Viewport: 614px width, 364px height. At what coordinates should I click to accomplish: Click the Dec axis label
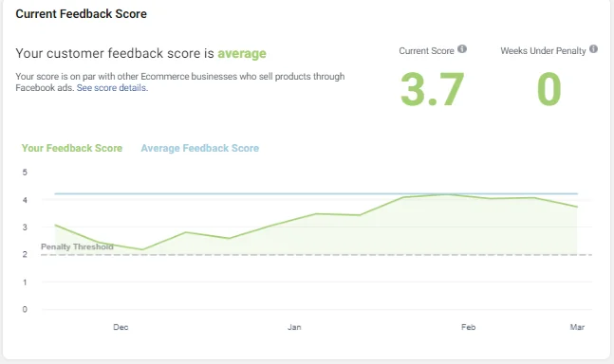pyautogui.click(x=121, y=327)
